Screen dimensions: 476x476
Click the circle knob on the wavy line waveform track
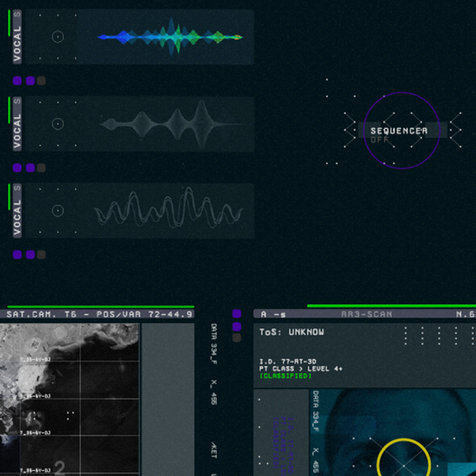click(x=58, y=211)
